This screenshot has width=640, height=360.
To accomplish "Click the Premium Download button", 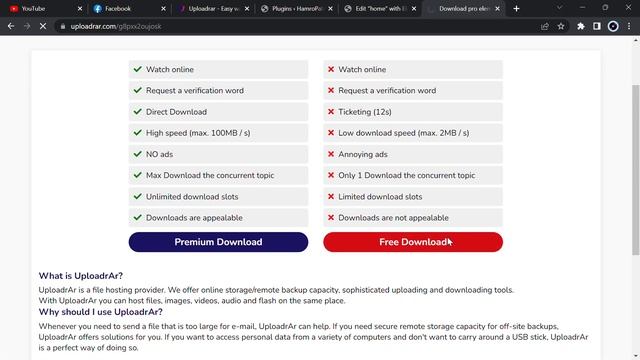I will click(x=218, y=242).
